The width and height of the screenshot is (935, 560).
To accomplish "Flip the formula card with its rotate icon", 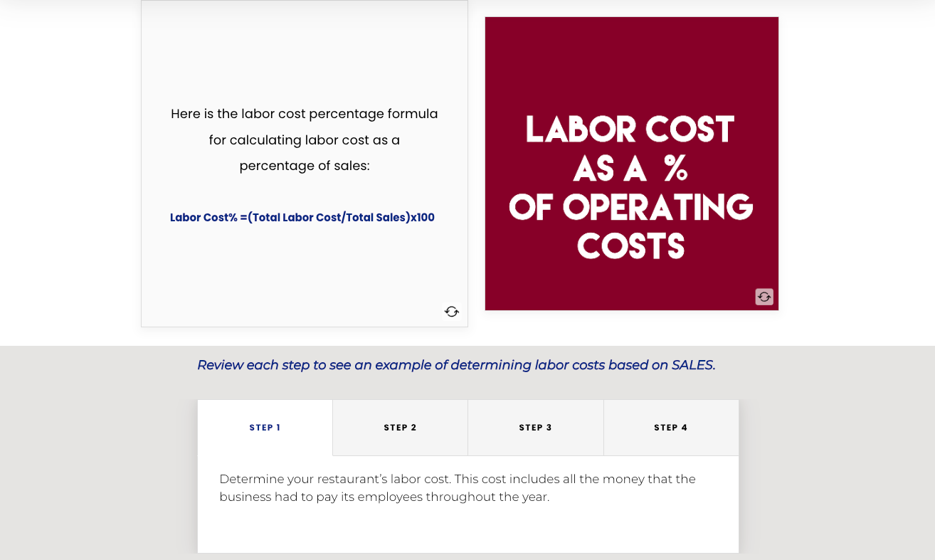I will tap(452, 311).
